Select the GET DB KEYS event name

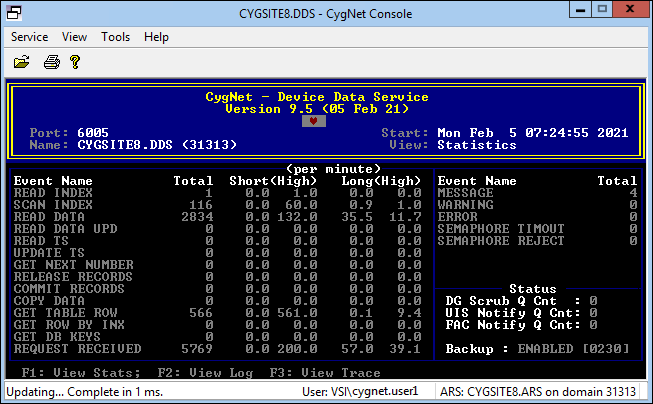57,337
